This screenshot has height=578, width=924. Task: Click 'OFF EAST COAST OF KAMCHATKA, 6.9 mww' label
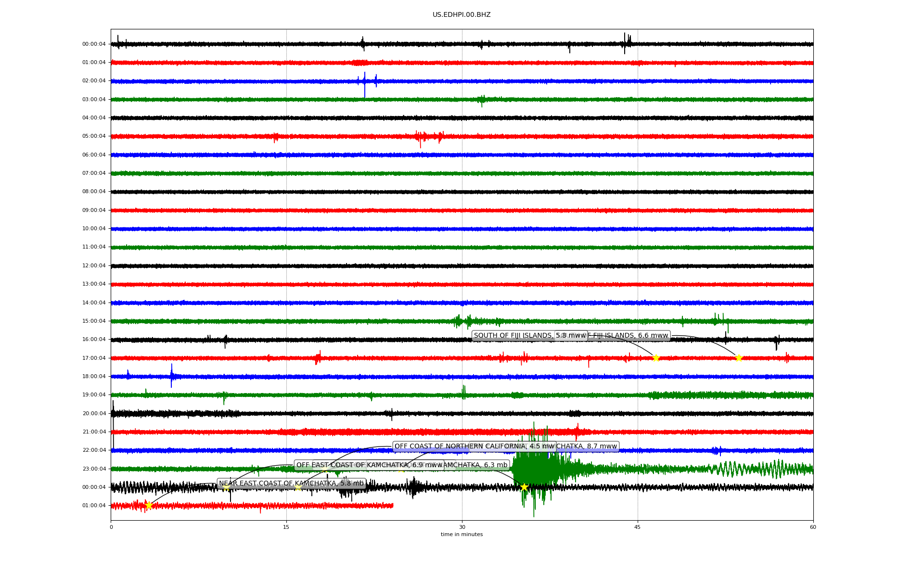click(369, 465)
